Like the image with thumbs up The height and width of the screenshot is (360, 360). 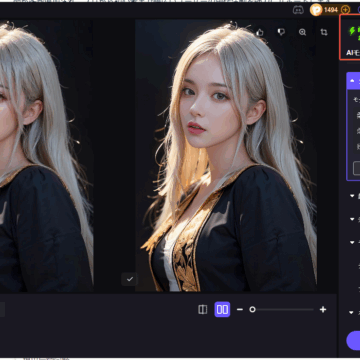pyautogui.click(x=260, y=32)
